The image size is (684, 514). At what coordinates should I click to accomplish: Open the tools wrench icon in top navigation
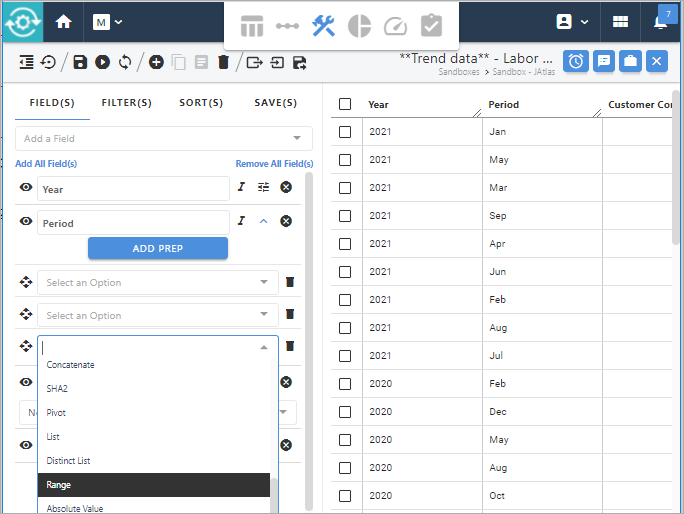click(x=323, y=26)
